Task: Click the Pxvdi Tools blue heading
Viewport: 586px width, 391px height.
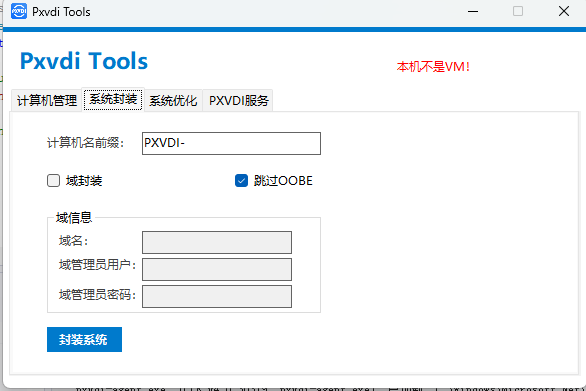Action: [84, 61]
